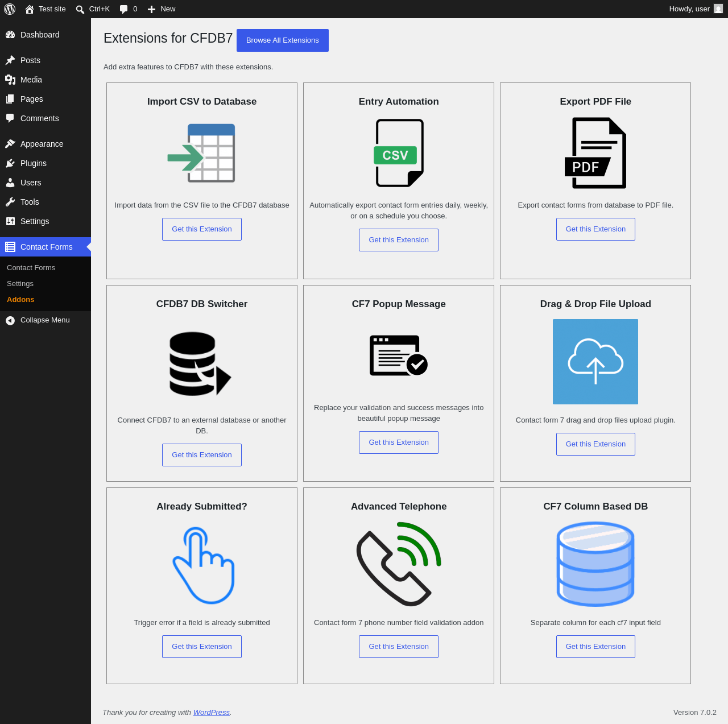Follow the WordPress footer link
Screen dimensions: 728x724
pos(212,713)
